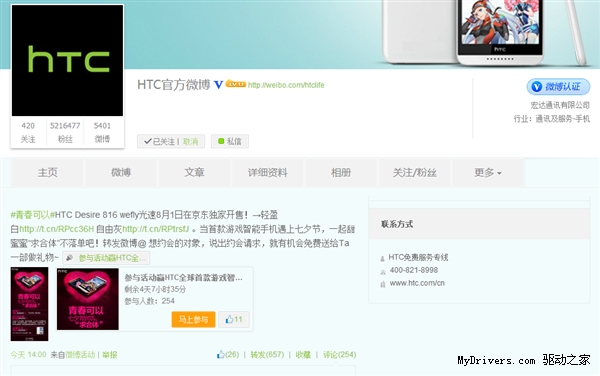The width and height of the screenshot is (600, 376).
Task: Click the 微博活动 source link
Action: [80, 355]
